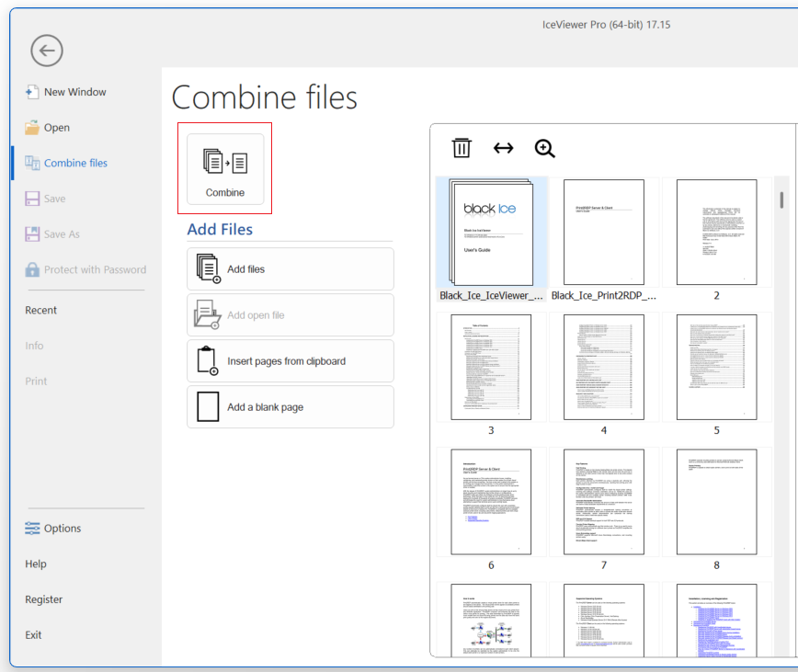Open the Recent section
The image size is (798, 672).
40,311
